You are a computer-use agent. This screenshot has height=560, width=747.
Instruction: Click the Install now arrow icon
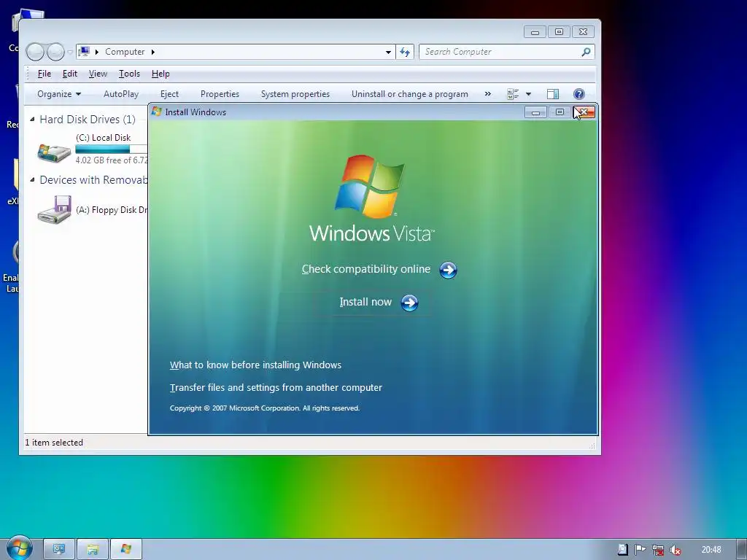(409, 303)
